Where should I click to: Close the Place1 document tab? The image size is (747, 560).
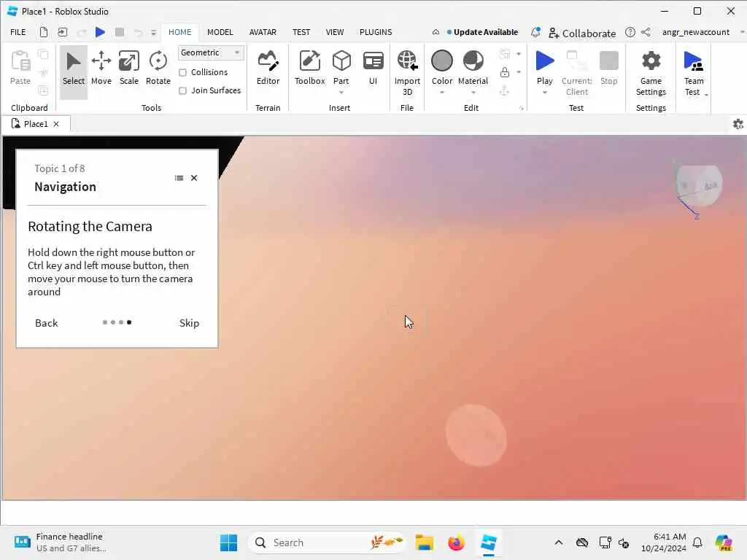56,124
